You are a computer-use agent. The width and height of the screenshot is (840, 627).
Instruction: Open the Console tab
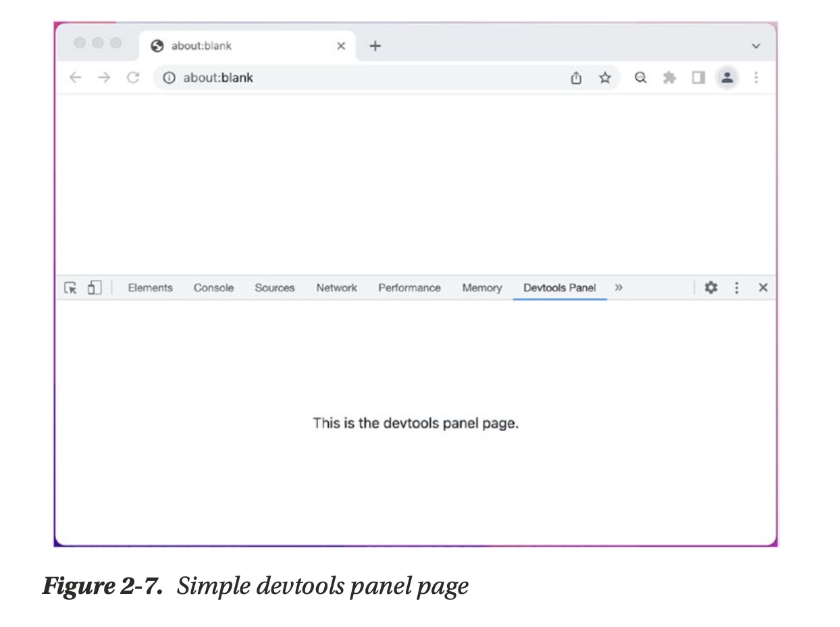click(x=213, y=288)
